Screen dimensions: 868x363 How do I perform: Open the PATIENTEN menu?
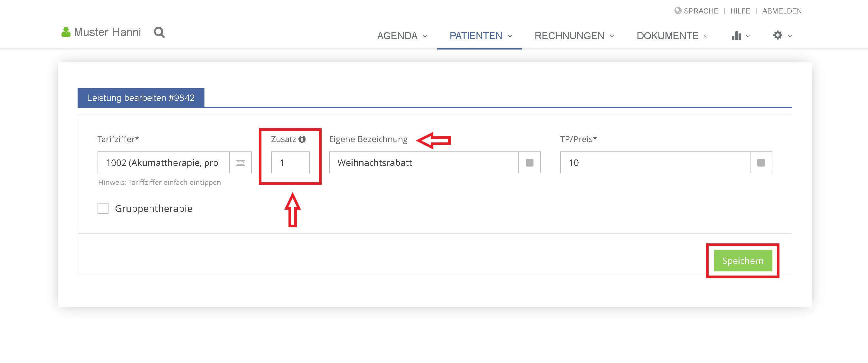[x=476, y=36]
